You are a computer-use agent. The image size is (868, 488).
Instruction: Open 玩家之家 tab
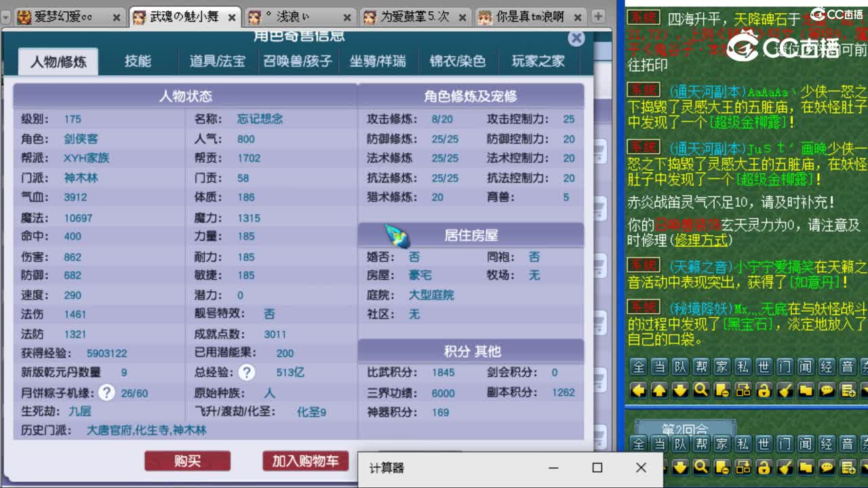[538, 62]
